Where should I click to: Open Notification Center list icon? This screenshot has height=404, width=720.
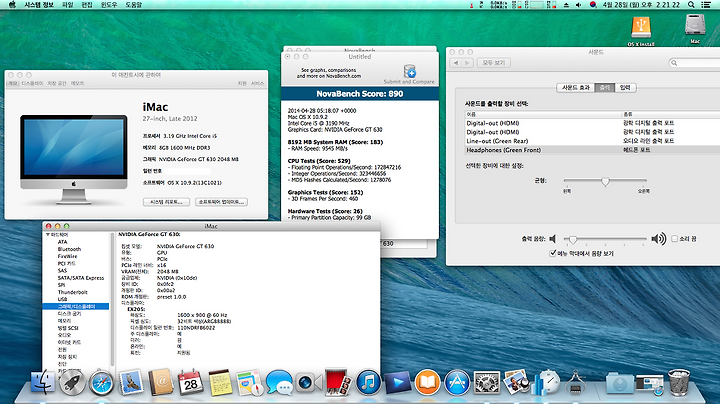tap(706, 5)
